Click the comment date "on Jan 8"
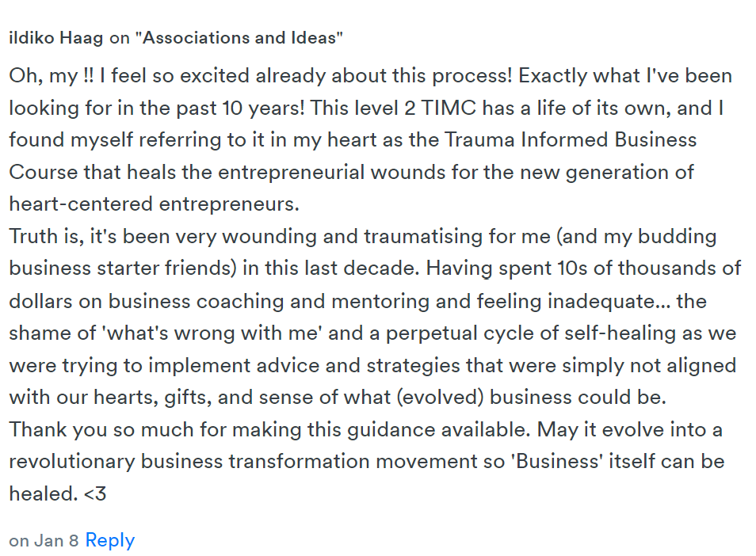Screen dimensions: 756x556 44,541
